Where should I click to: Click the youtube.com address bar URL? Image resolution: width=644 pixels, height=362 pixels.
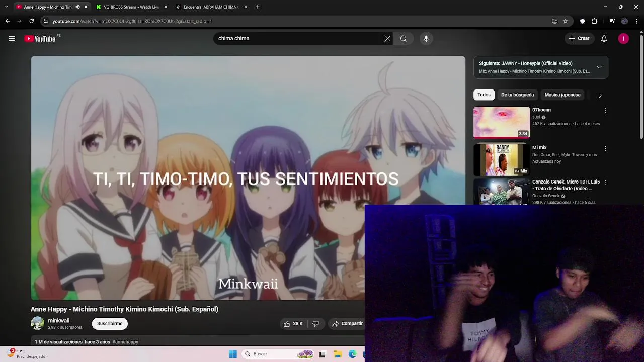(x=132, y=21)
